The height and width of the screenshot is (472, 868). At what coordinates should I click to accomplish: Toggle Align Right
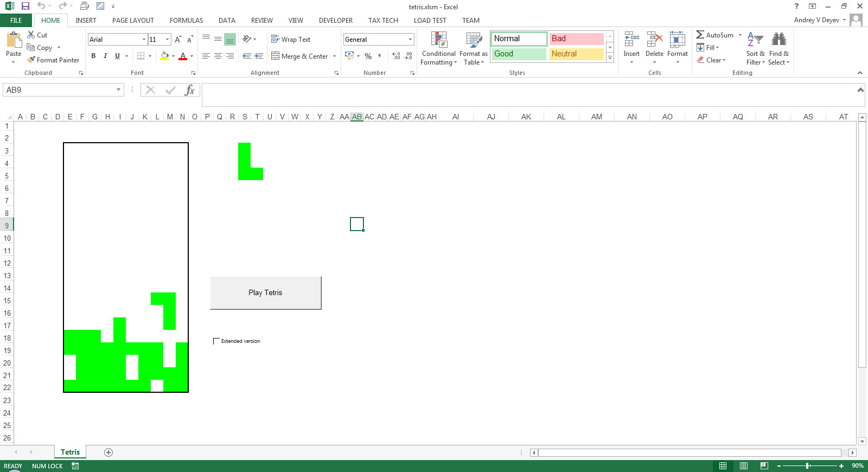click(230, 56)
